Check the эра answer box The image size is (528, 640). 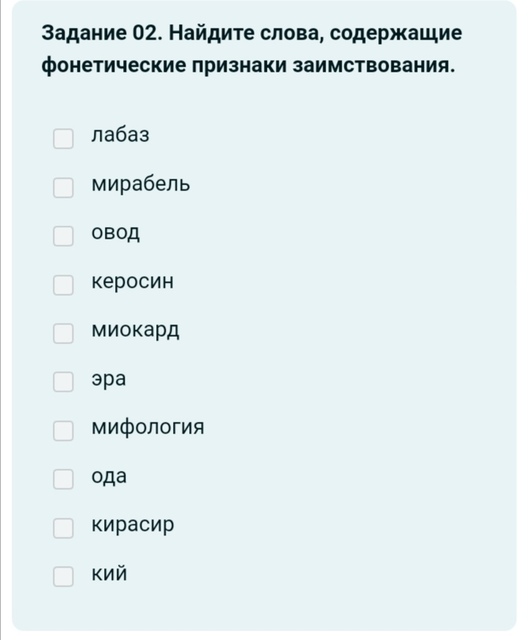[x=63, y=382]
